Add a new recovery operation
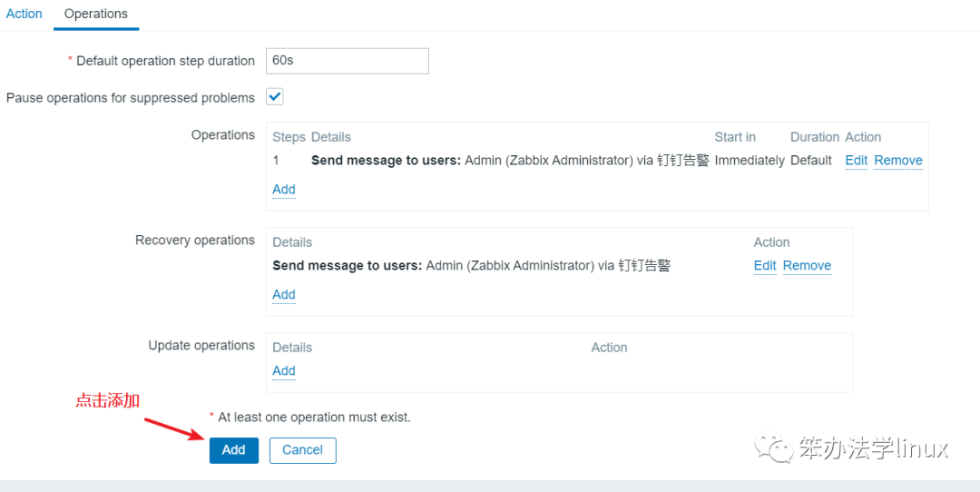980x492 pixels. pyautogui.click(x=284, y=295)
